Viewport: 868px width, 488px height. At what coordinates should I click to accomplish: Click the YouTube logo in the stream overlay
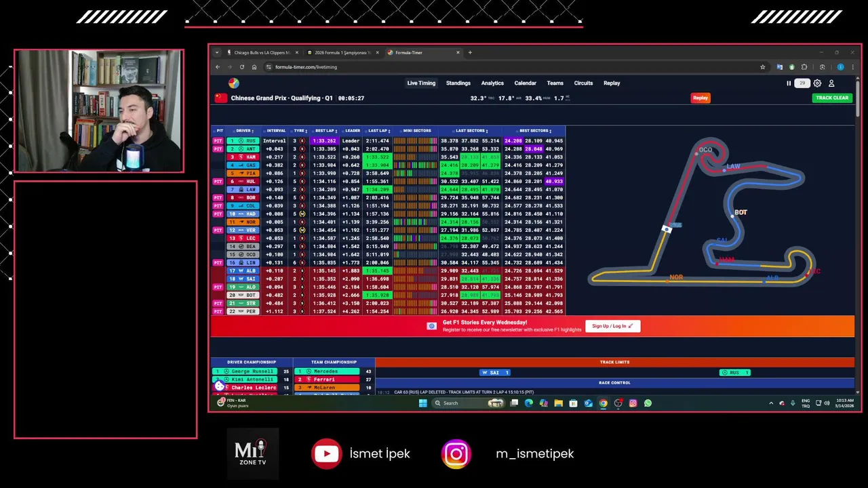click(x=326, y=454)
